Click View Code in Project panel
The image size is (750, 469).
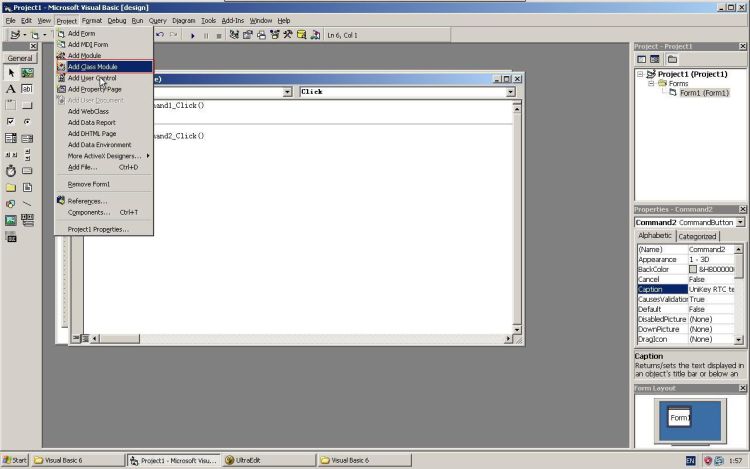click(x=641, y=59)
